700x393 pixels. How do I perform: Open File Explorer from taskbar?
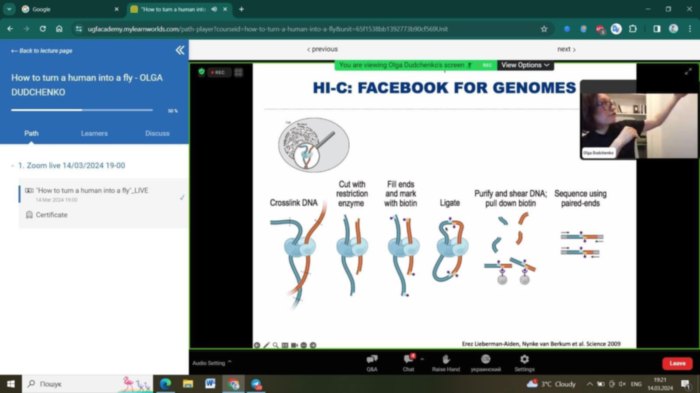188,384
